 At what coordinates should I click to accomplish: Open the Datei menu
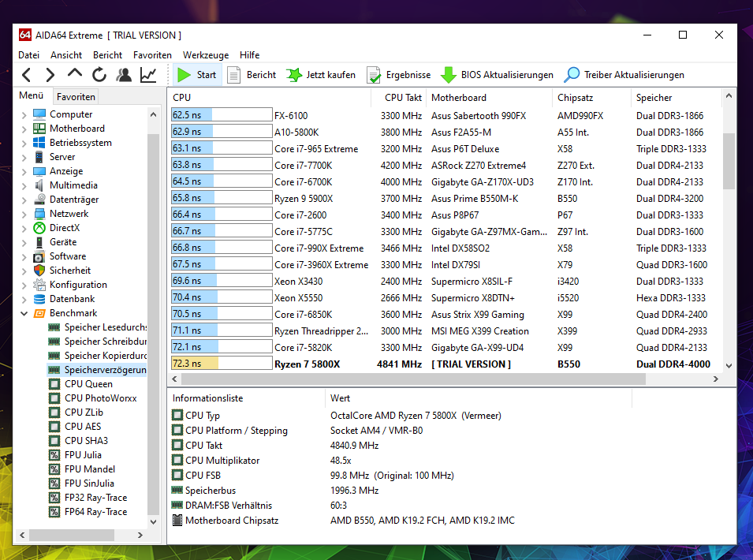[29, 55]
